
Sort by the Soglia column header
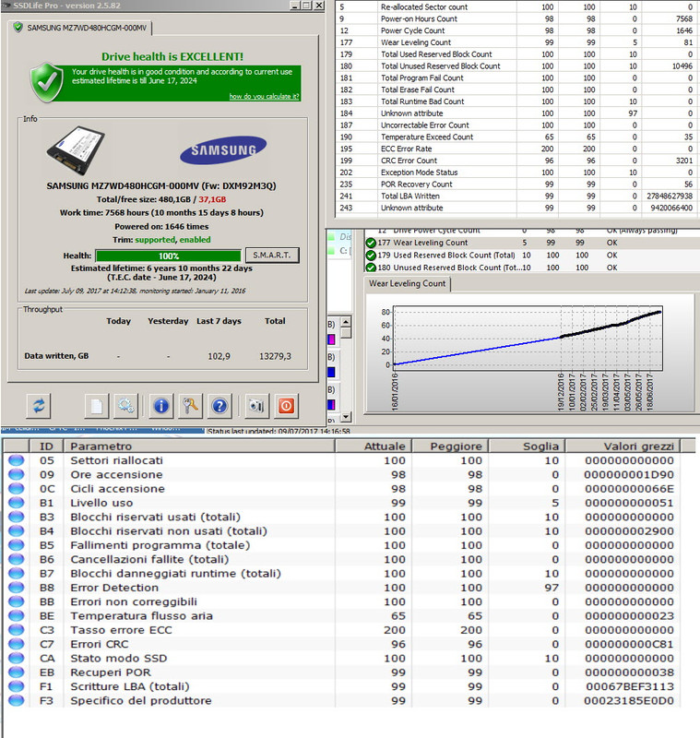click(x=527, y=446)
